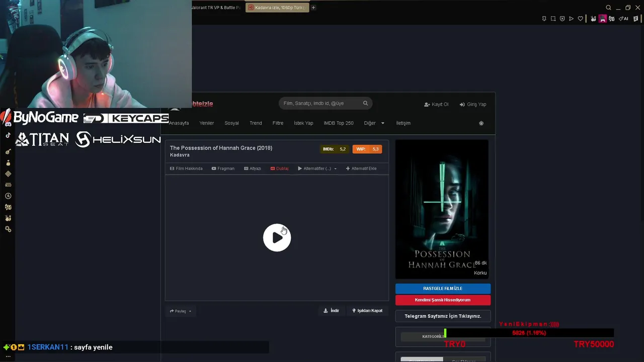Select the Dublaj dubbed option

[x=279, y=168]
